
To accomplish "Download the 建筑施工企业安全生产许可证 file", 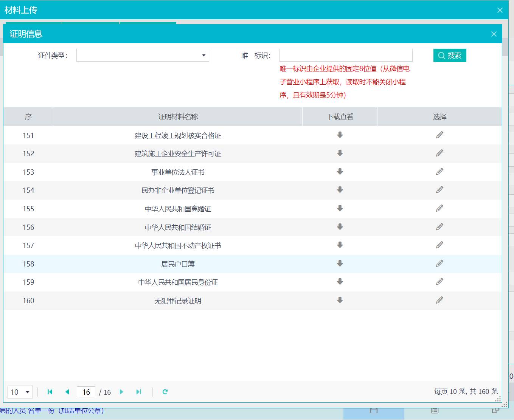I will pyautogui.click(x=340, y=153).
